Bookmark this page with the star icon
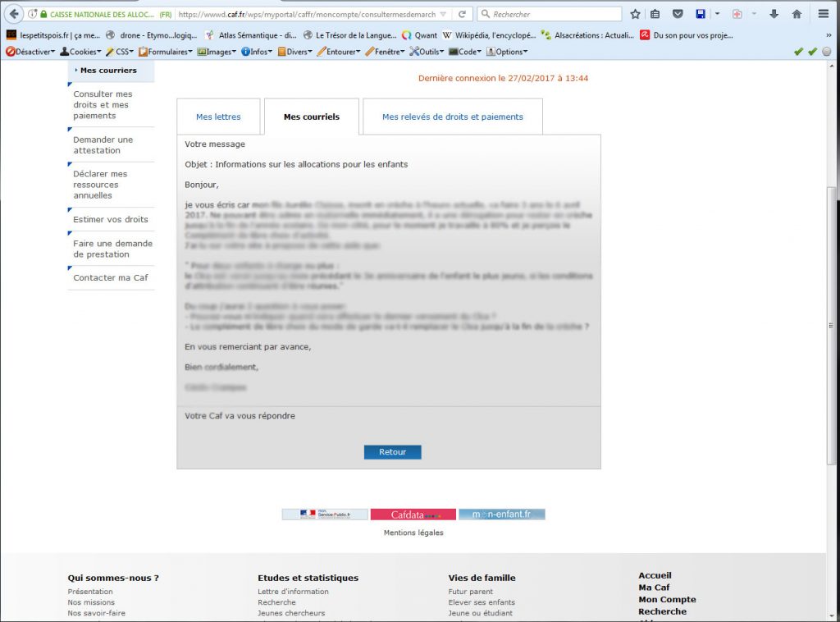Screen dimensions: 840x622 [635, 14]
